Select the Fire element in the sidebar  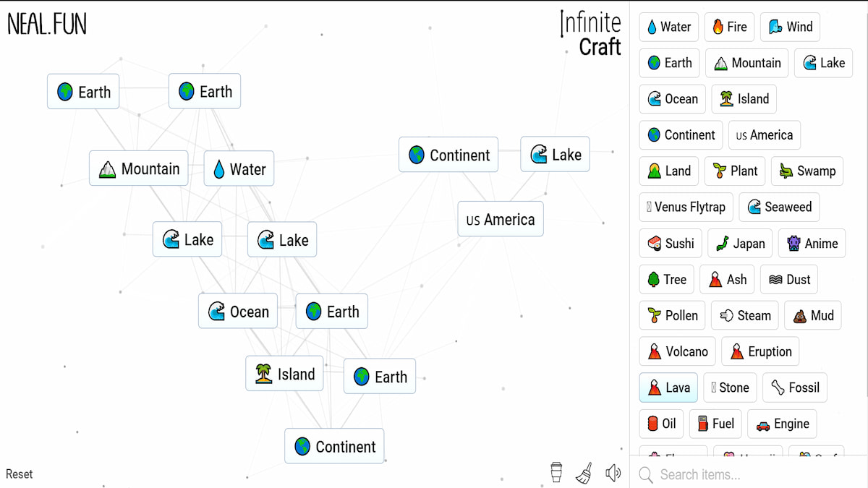point(729,27)
